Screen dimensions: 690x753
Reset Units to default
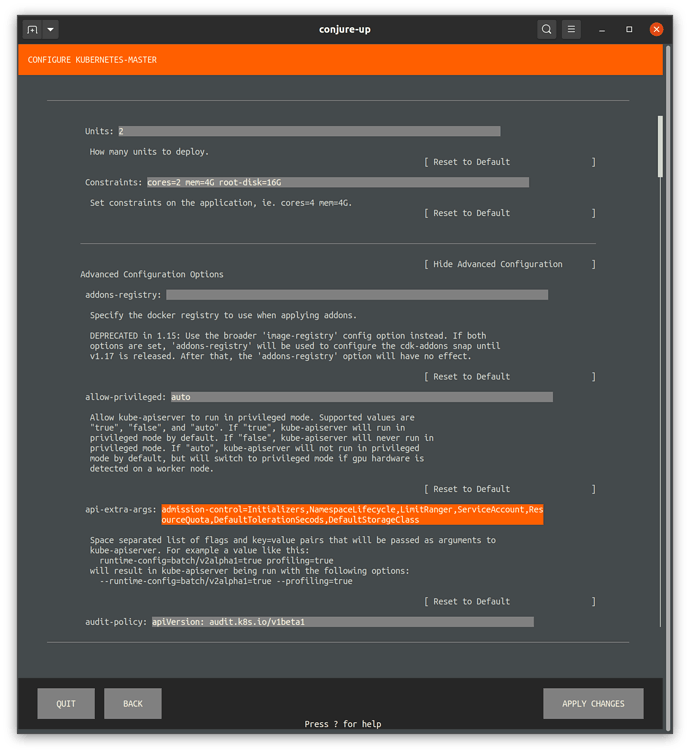pyautogui.click(x=510, y=162)
